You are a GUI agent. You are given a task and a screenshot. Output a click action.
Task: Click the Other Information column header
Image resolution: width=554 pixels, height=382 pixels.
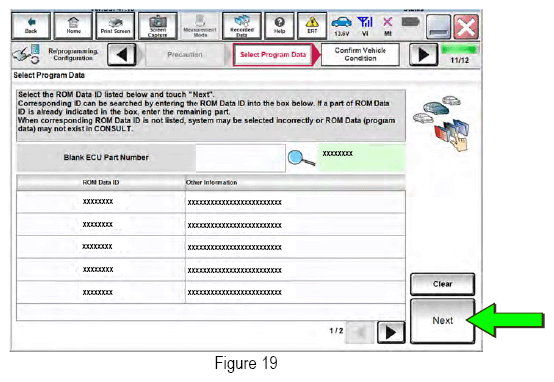(x=295, y=182)
